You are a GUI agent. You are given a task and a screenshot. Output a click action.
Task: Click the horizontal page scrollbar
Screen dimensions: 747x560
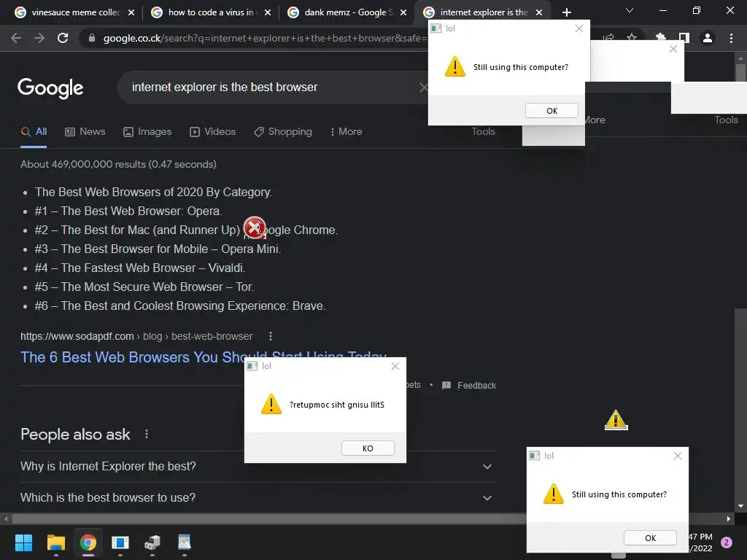[269, 518]
